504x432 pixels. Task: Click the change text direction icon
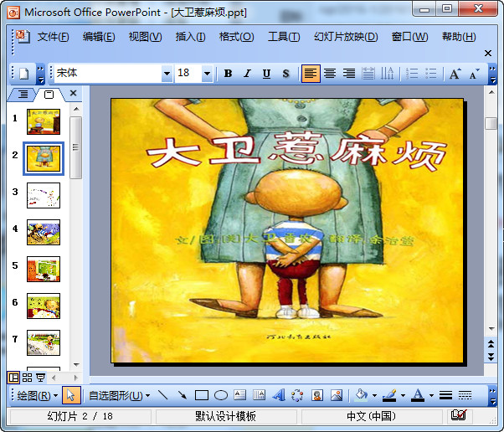[387, 74]
